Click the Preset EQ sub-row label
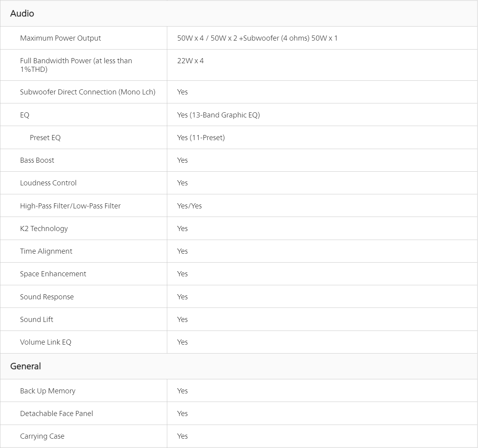 (45, 138)
